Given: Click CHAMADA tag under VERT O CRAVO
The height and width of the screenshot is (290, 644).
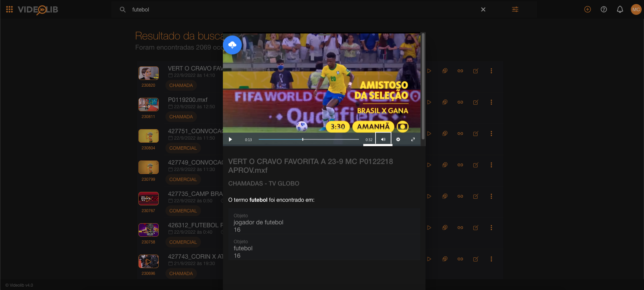Looking at the screenshot, I should point(181,85).
